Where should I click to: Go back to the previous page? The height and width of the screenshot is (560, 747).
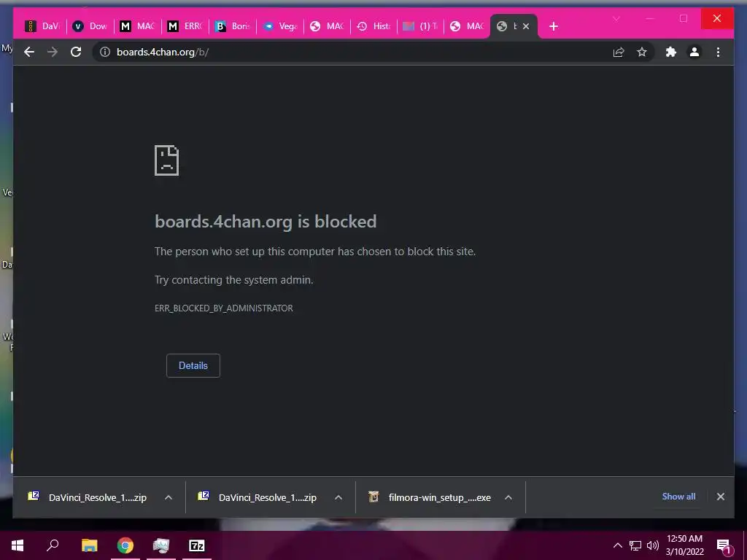(29, 52)
